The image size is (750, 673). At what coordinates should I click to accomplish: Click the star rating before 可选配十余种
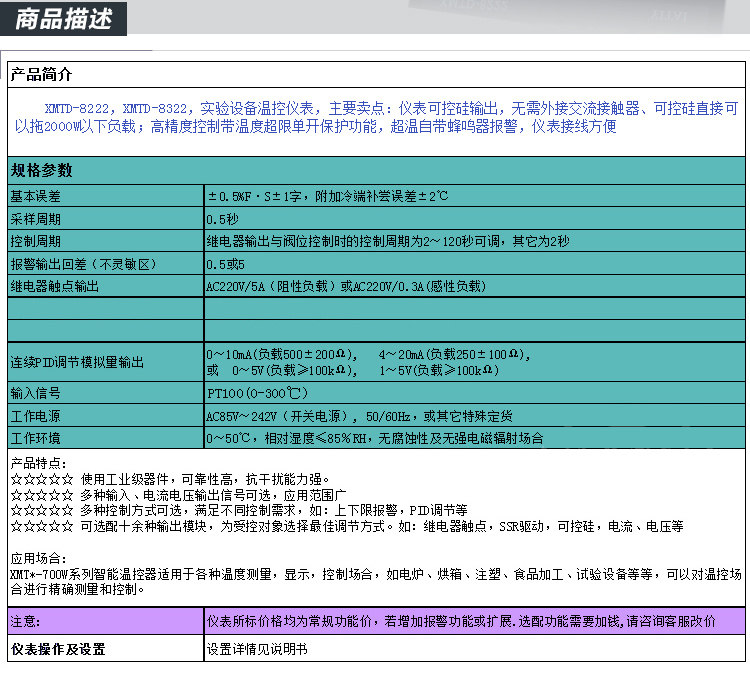[42, 526]
